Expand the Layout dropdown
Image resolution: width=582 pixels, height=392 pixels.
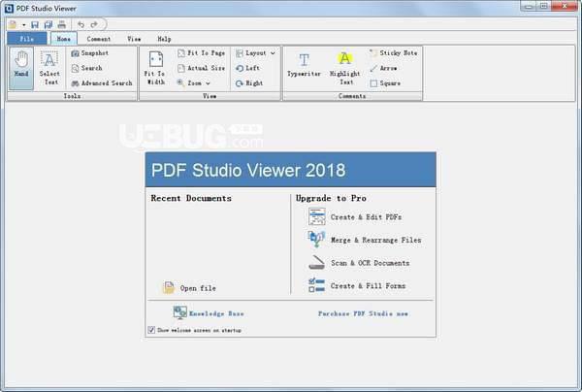click(255, 53)
